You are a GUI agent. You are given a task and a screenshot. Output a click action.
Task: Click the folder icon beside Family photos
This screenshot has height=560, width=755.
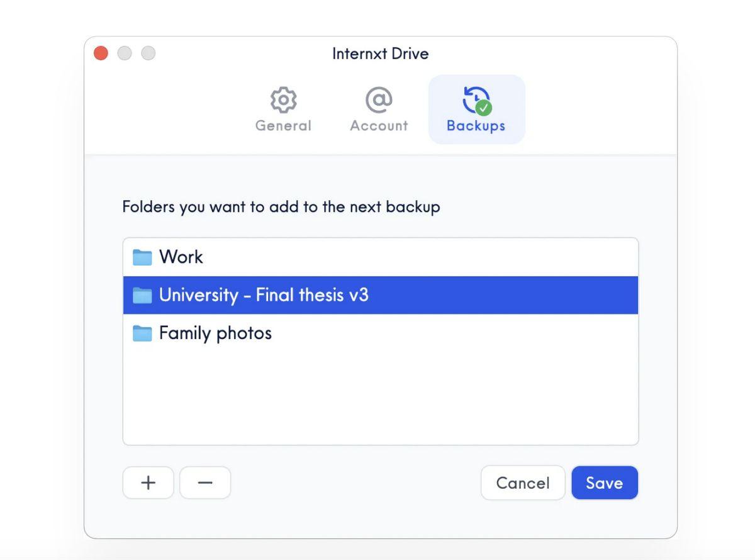[x=142, y=333]
